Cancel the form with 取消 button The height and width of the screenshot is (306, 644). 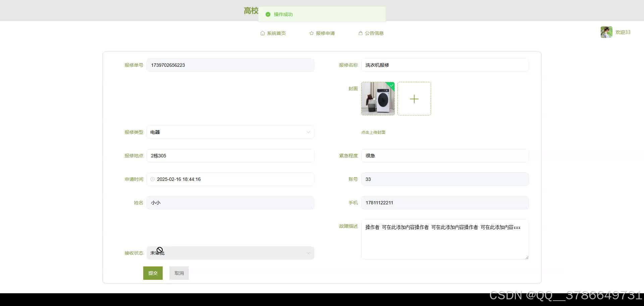[179, 273]
